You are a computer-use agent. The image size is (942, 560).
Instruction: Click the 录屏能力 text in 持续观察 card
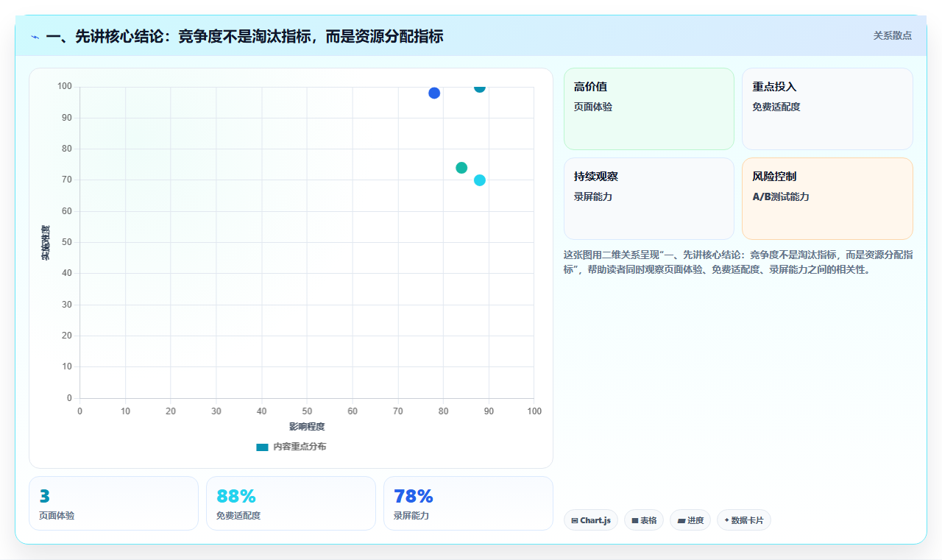[x=593, y=197]
